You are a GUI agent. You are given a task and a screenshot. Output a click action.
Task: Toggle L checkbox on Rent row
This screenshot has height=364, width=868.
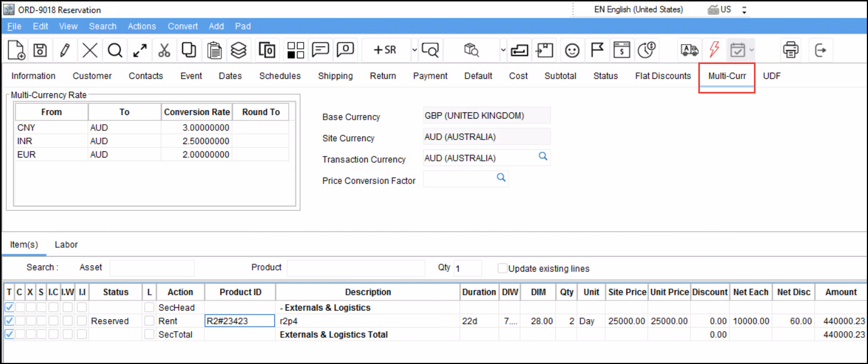149,320
